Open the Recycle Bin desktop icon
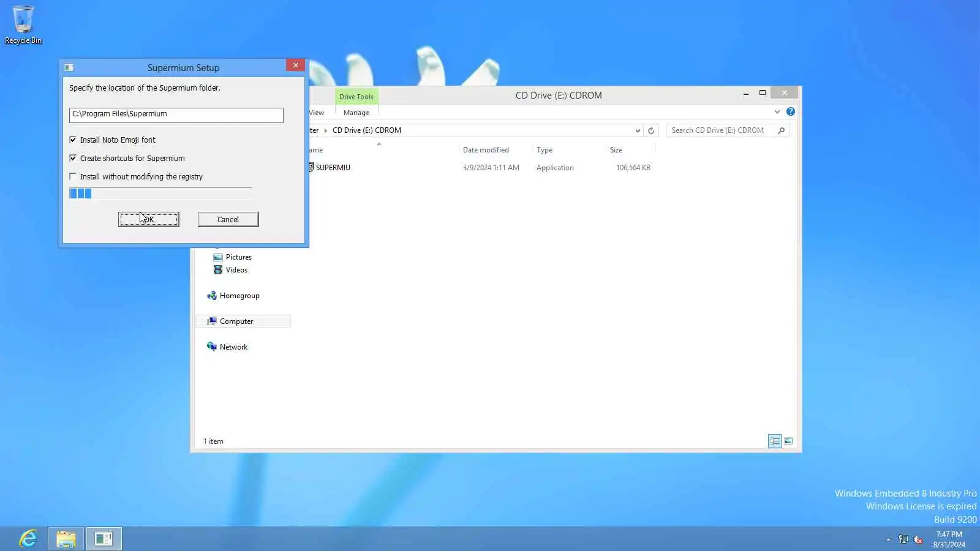 tap(23, 24)
